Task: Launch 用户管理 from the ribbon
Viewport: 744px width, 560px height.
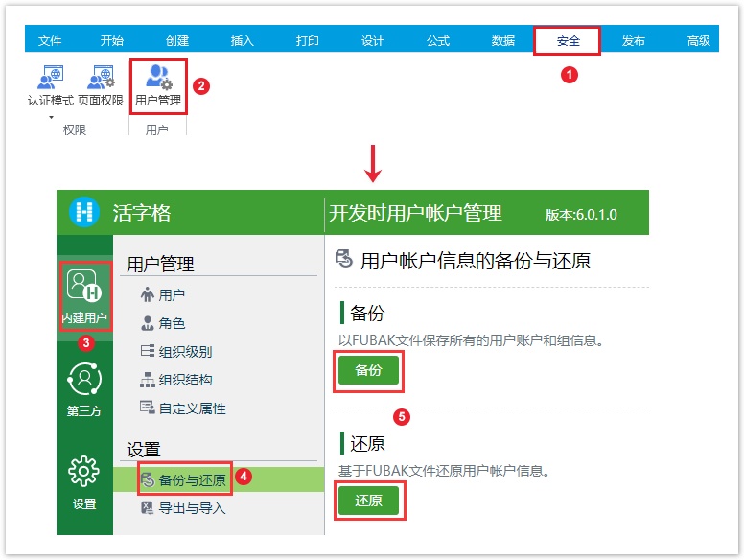Action: (158, 86)
